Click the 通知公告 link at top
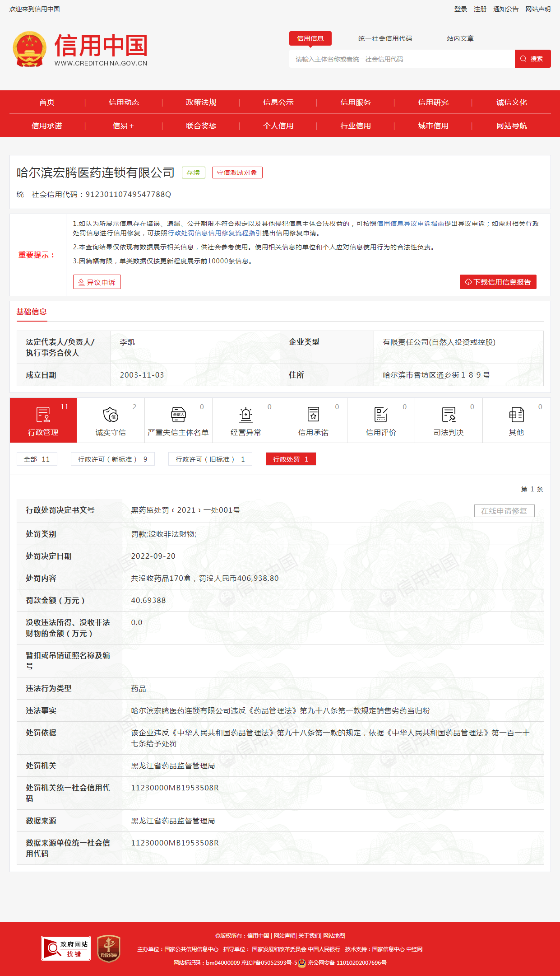 (506, 9)
